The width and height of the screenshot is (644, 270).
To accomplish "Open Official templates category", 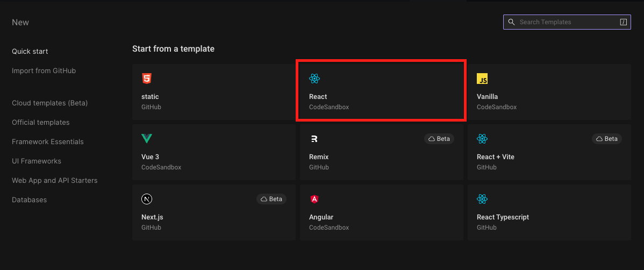I will (41, 123).
